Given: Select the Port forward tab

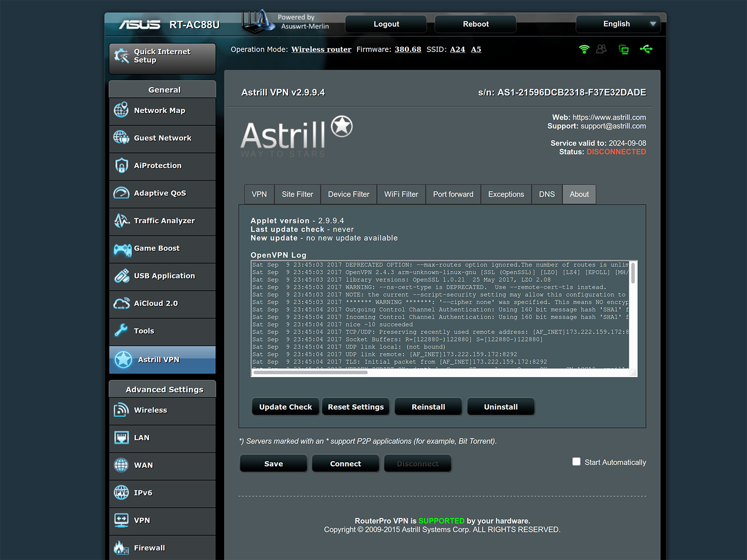Looking at the screenshot, I should point(453,194).
